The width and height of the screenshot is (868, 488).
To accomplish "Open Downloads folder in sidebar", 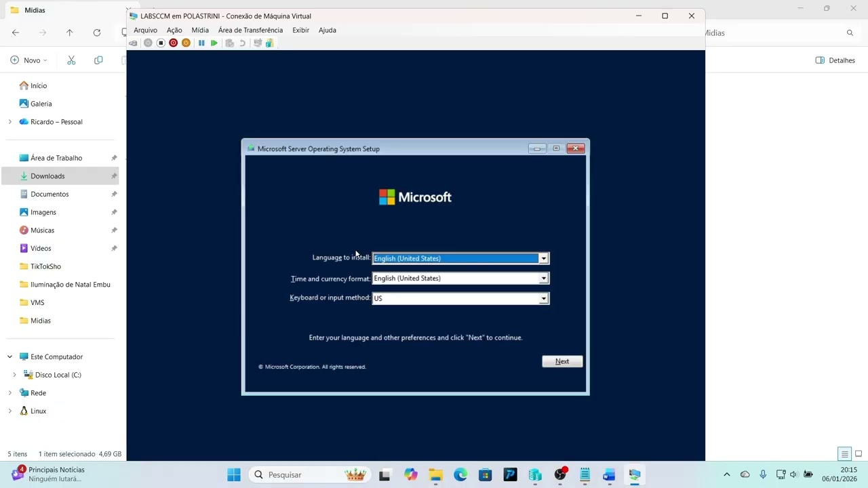I will 47,176.
